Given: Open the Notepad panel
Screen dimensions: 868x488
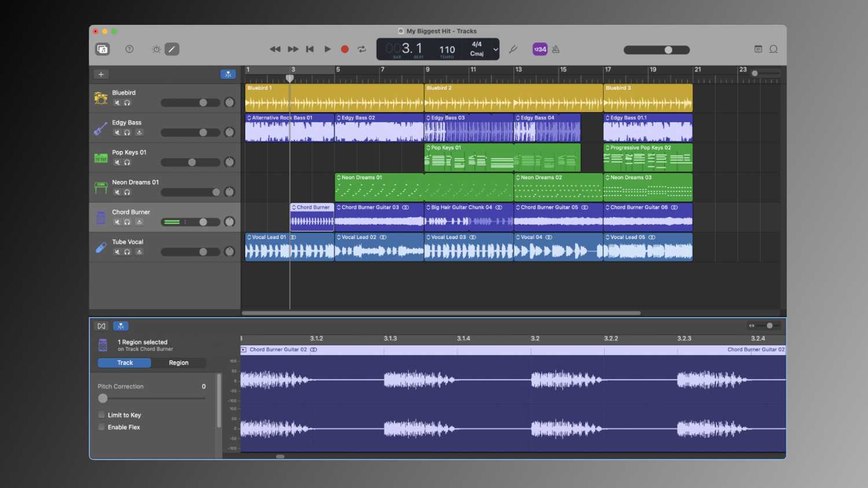Looking at the screenshot, I should pyautogui.click(x=758, y=49).
